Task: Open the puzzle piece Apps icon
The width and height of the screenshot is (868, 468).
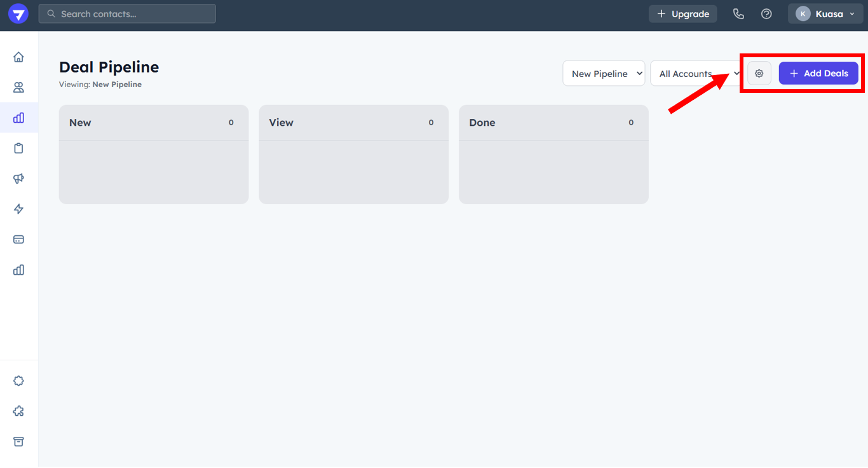Action: 18,411
